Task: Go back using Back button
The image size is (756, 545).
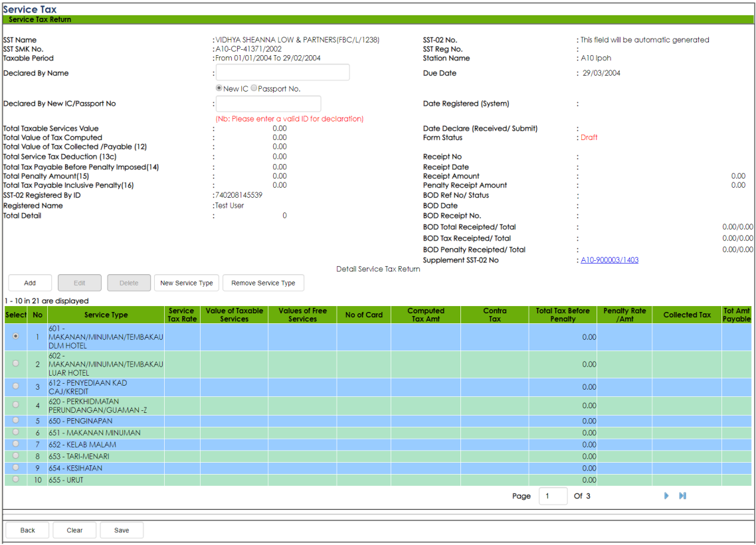Action: click(x=28, y=530)
